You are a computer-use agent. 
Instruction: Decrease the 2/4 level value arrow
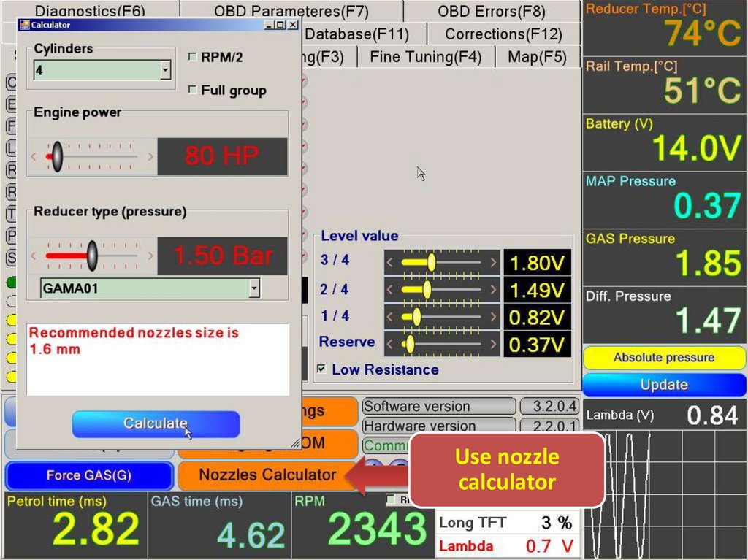[390, 290]
